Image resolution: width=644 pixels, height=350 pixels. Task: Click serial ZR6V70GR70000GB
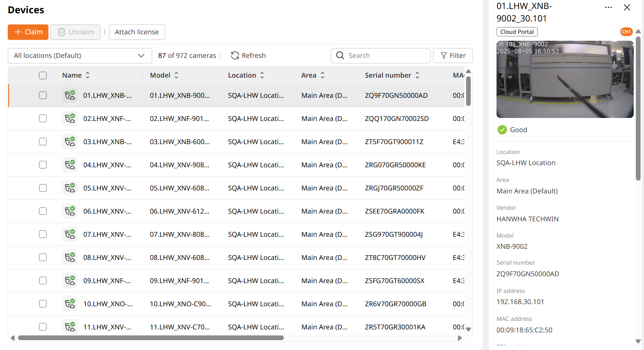[395, 304]
